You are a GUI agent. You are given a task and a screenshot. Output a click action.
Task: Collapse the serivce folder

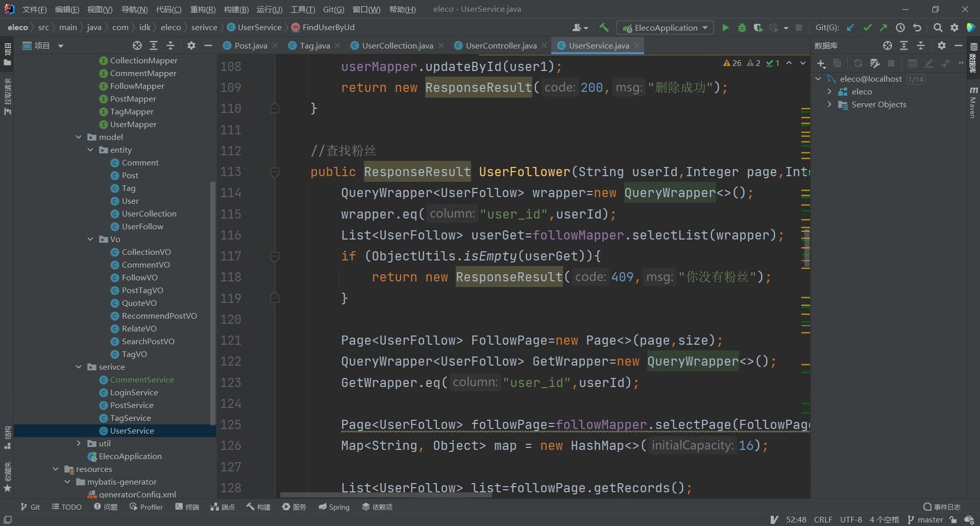tap(79, 367)
